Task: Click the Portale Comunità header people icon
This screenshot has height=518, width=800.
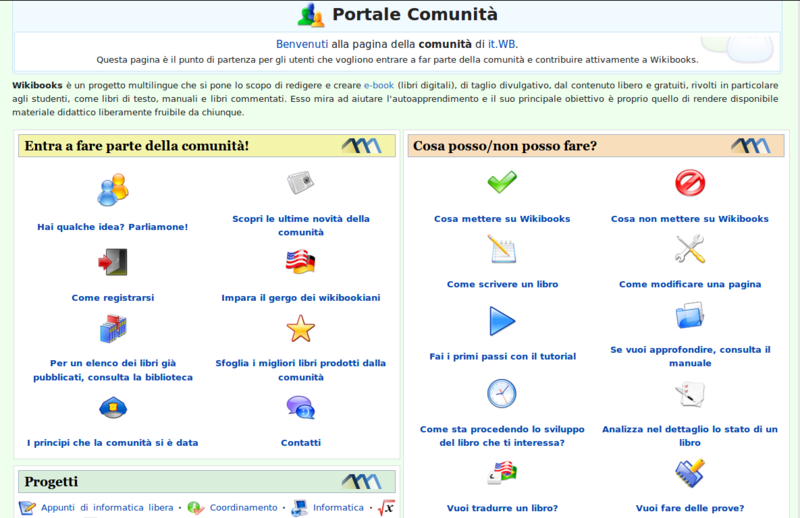Action: click(311, 15)
